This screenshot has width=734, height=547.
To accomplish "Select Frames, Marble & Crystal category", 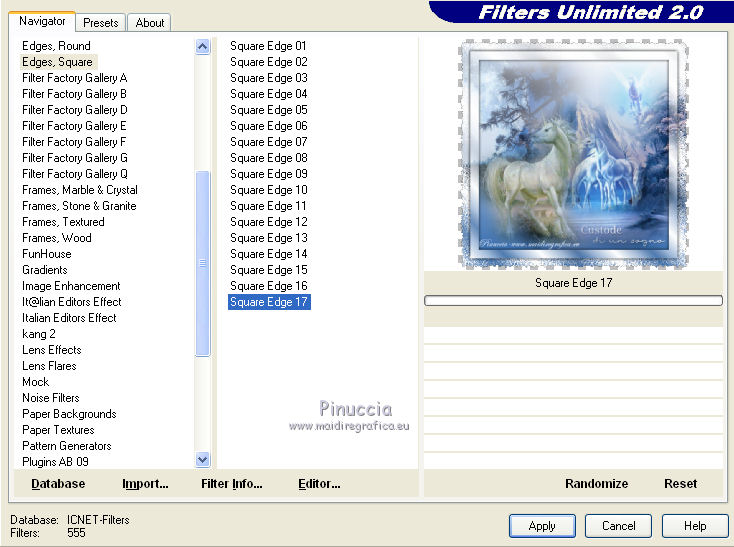I will coord(80,190).
